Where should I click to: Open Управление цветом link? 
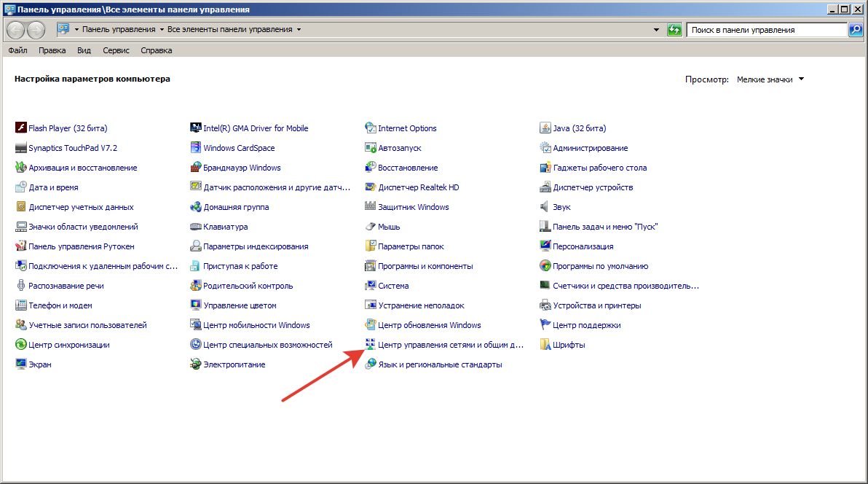240,305
